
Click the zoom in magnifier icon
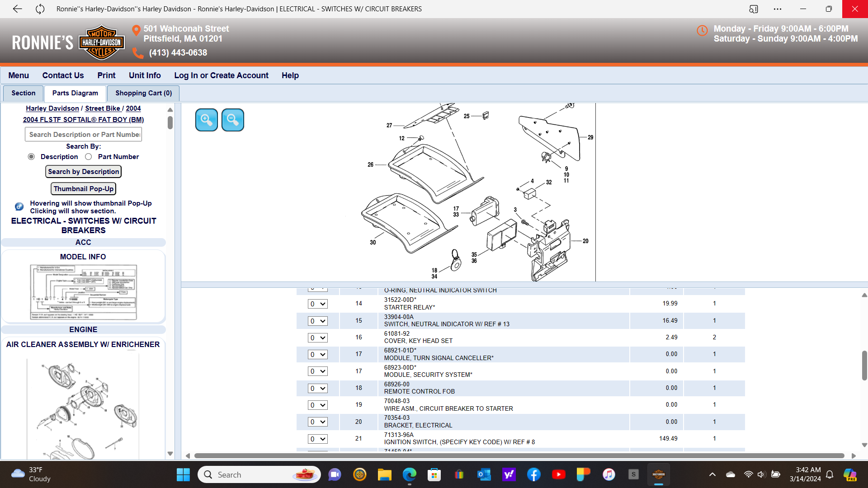[207, 120]
